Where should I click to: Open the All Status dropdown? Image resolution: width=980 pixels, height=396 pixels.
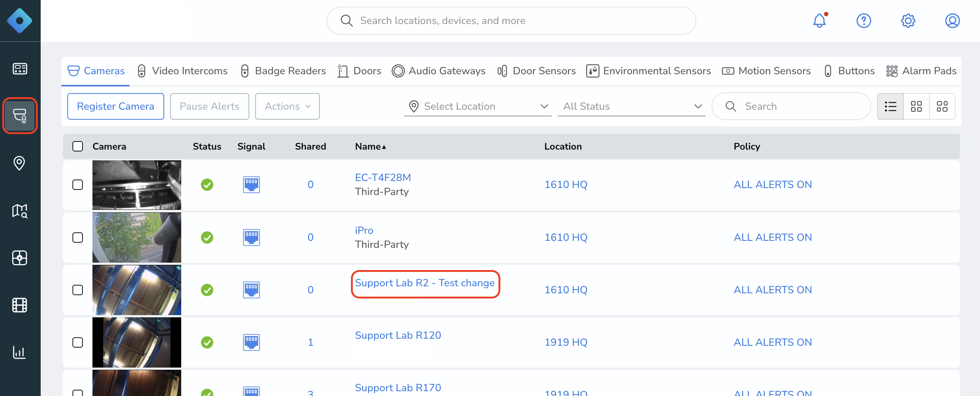point(632,106)
